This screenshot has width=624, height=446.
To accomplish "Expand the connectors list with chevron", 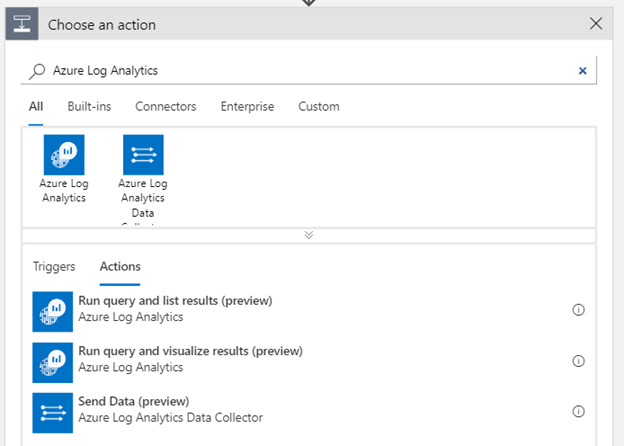I will [309, 235].
